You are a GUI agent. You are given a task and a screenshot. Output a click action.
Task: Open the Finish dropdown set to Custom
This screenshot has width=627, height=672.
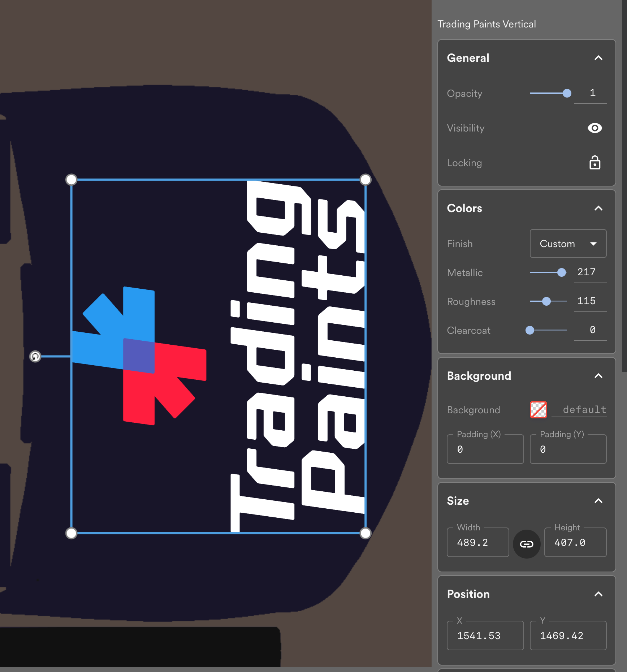pos(568,244)
